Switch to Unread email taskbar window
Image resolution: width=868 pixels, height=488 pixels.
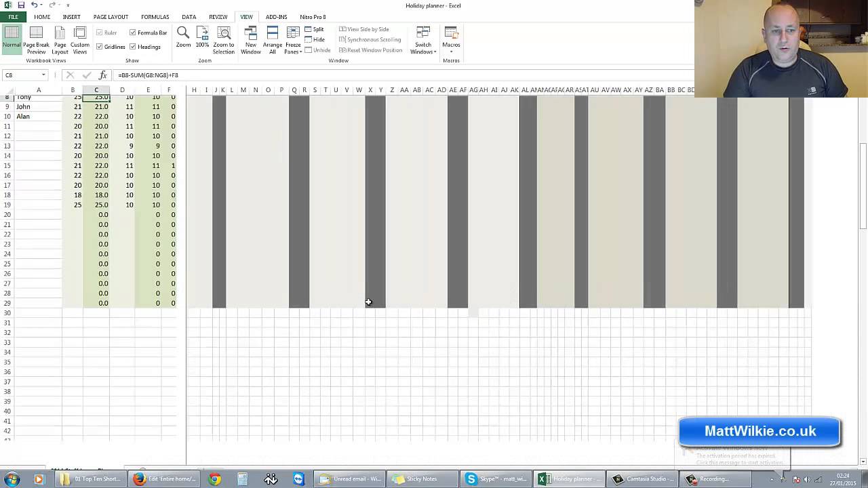[351, 479]
